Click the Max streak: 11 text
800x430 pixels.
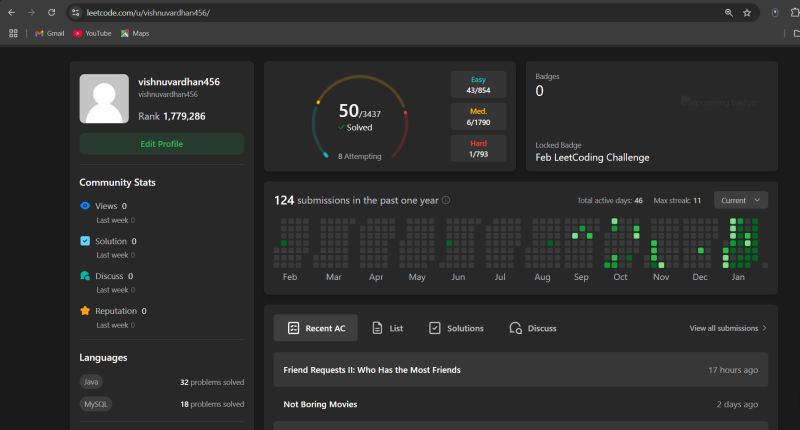click(x=677, y=200)
